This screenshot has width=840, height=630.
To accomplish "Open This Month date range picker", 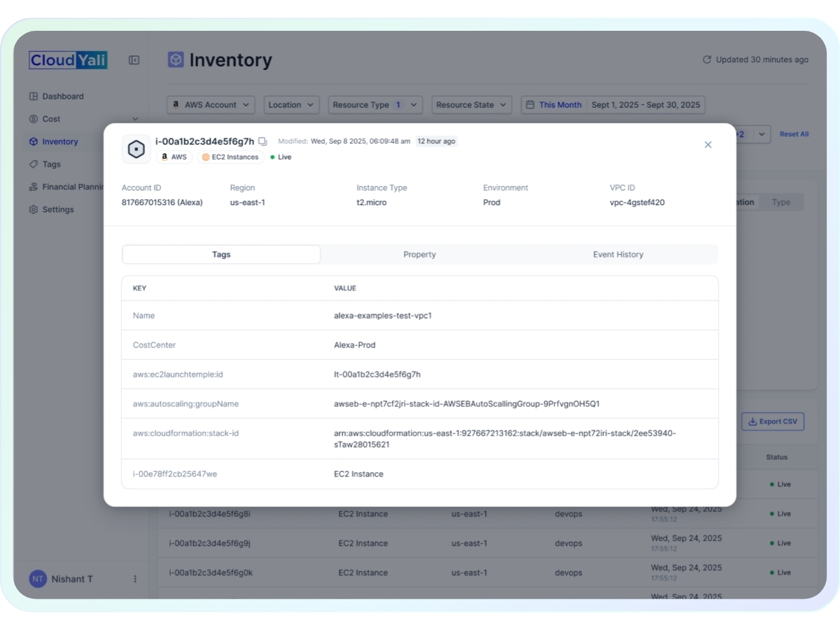I will 612,105.
